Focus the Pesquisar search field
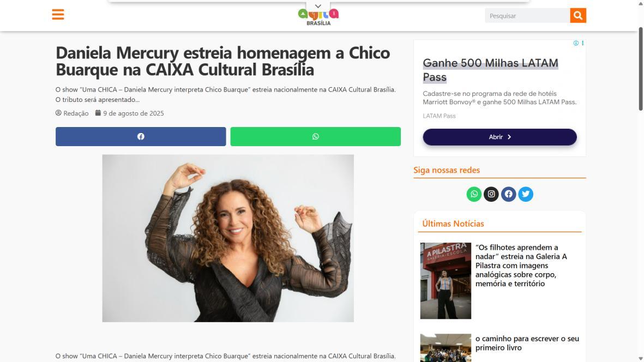This screenshot has width=644, height=362. point(527,16)
